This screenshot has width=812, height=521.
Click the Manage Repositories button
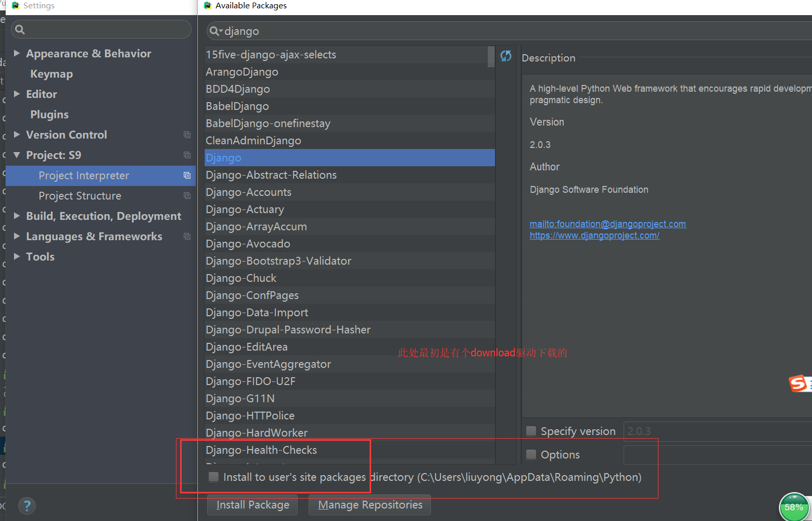[370, 505]
